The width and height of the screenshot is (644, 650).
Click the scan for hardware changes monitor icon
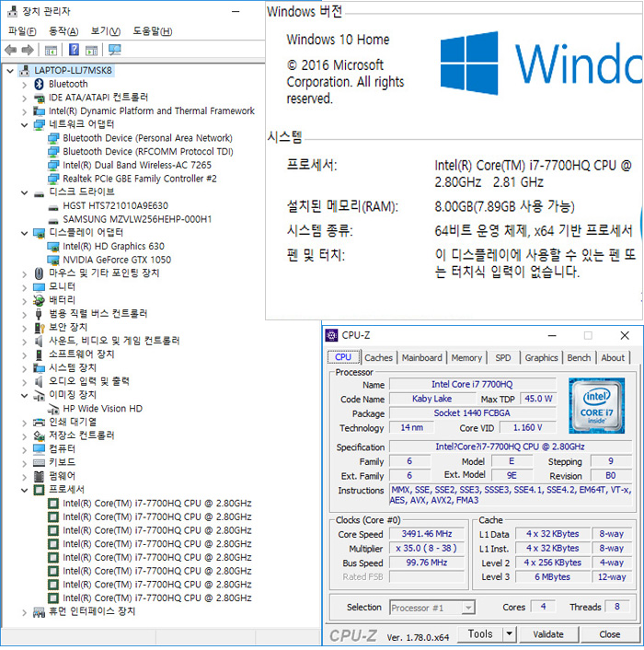point(114,50)
